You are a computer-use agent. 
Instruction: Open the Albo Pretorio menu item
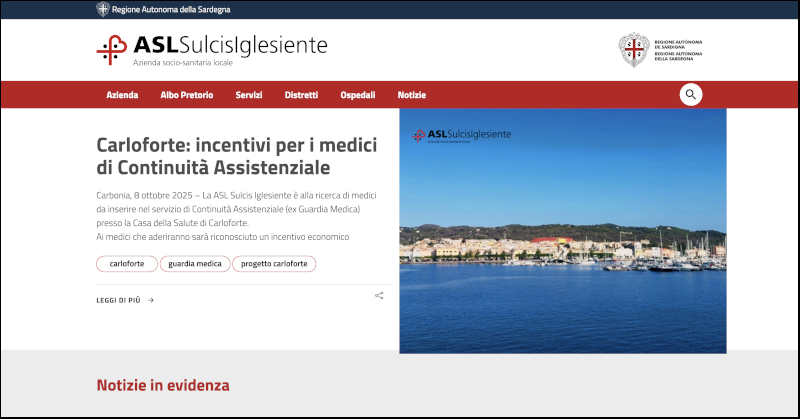coord(187,95)
